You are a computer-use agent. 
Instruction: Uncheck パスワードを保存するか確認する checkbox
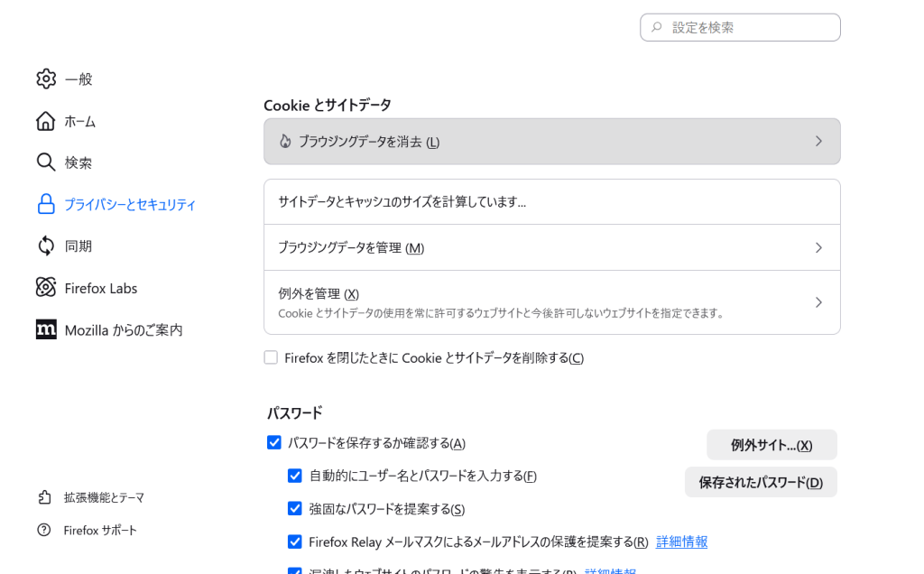pos(274,442)
